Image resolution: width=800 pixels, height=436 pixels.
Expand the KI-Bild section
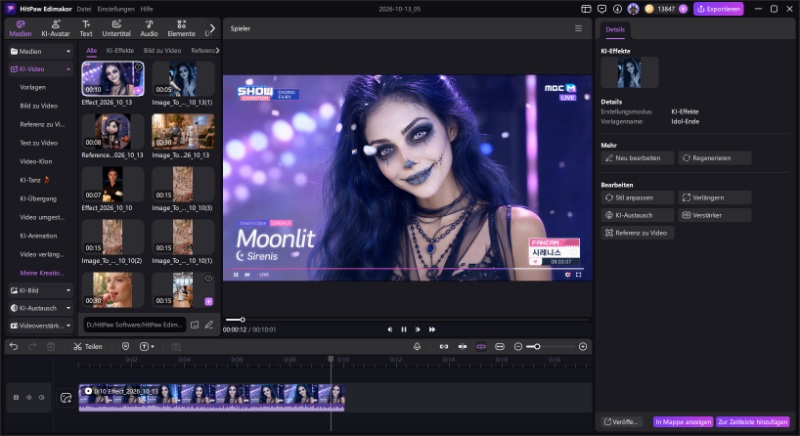pos(68,290)
